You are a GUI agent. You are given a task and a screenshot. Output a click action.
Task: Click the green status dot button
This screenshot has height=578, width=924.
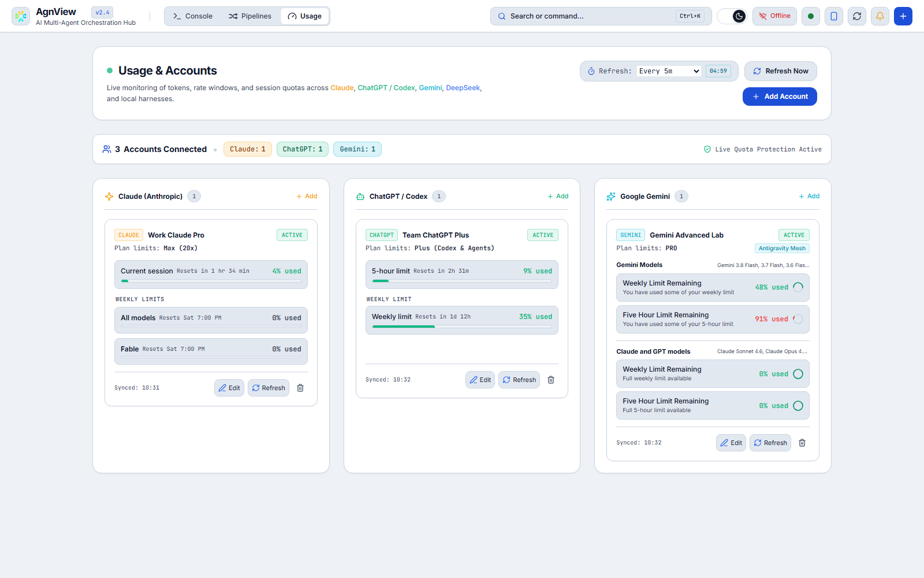[x=811, y=16]
